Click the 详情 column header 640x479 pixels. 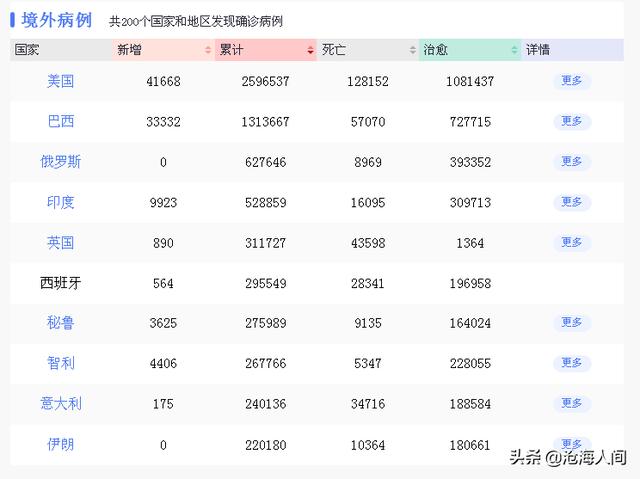click(572, 50)
